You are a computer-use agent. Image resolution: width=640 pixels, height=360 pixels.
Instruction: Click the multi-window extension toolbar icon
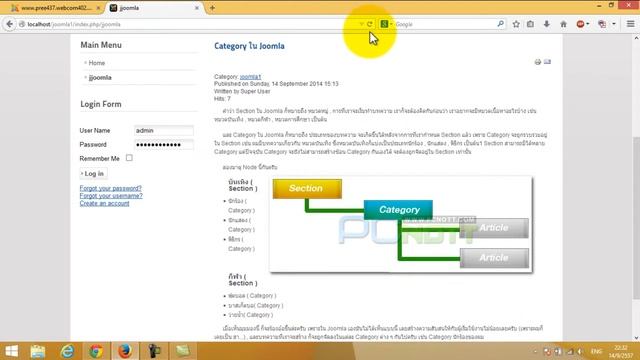coord(602,24)
